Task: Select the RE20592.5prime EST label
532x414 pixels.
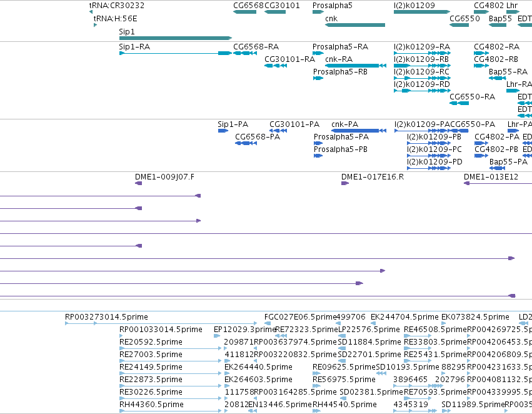Action: click(x=151, y=342)
